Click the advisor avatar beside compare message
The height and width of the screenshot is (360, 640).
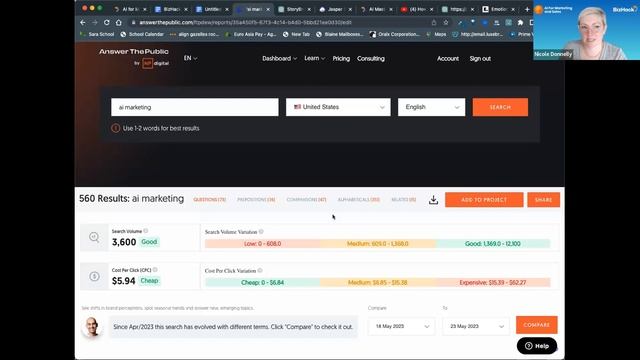click(x=92, y=327)
